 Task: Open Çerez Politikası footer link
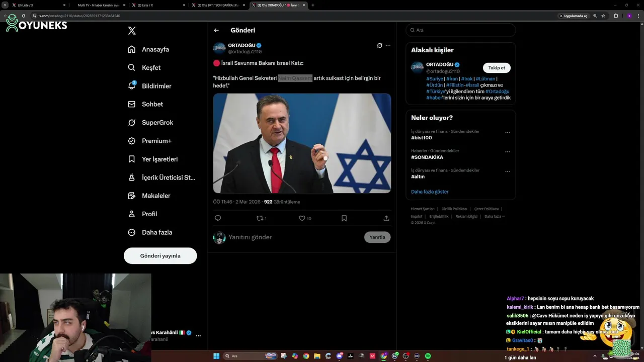487,209
